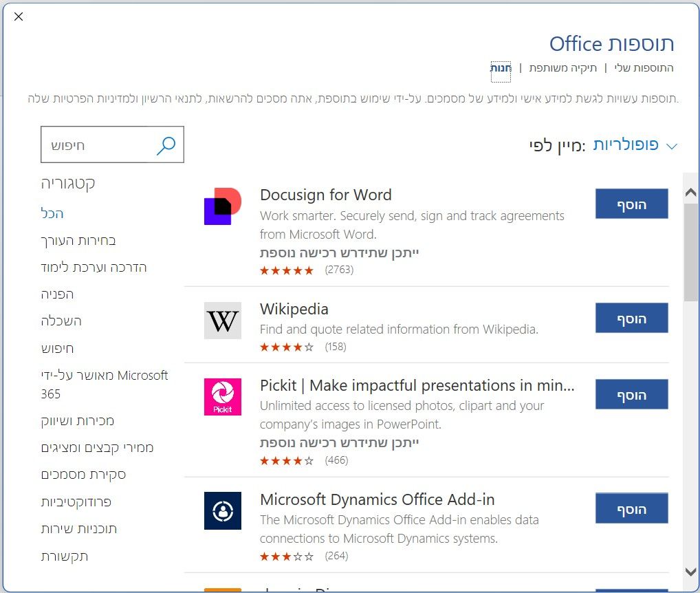Click the Microsoft Dynamics add-in logo

223,511
